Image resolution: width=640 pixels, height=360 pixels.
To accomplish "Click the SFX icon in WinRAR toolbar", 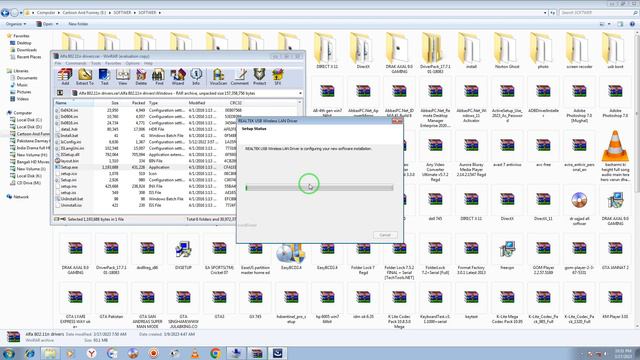I will coord(278,76).
